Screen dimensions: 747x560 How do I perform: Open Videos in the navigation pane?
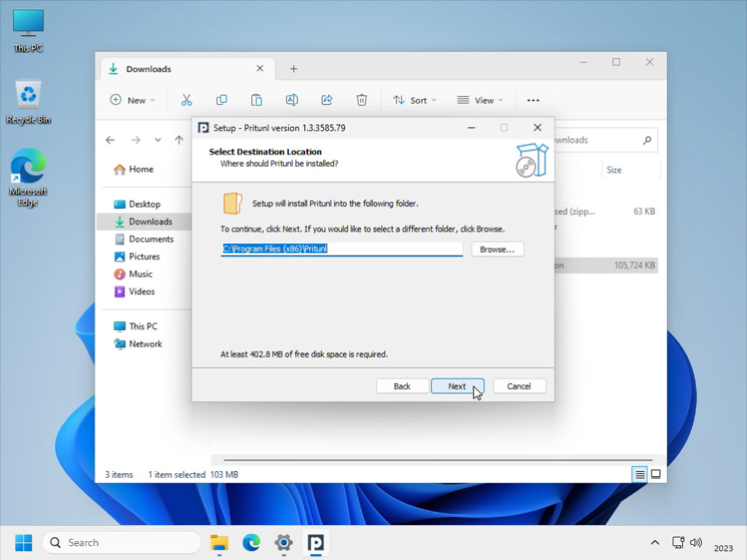pyautogui.click(x=134, y=292)
